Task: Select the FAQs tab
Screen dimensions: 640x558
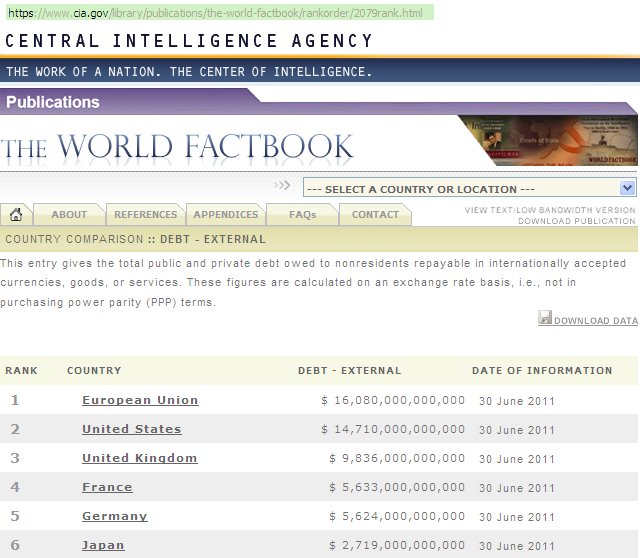Action: (x=302, y=214)
